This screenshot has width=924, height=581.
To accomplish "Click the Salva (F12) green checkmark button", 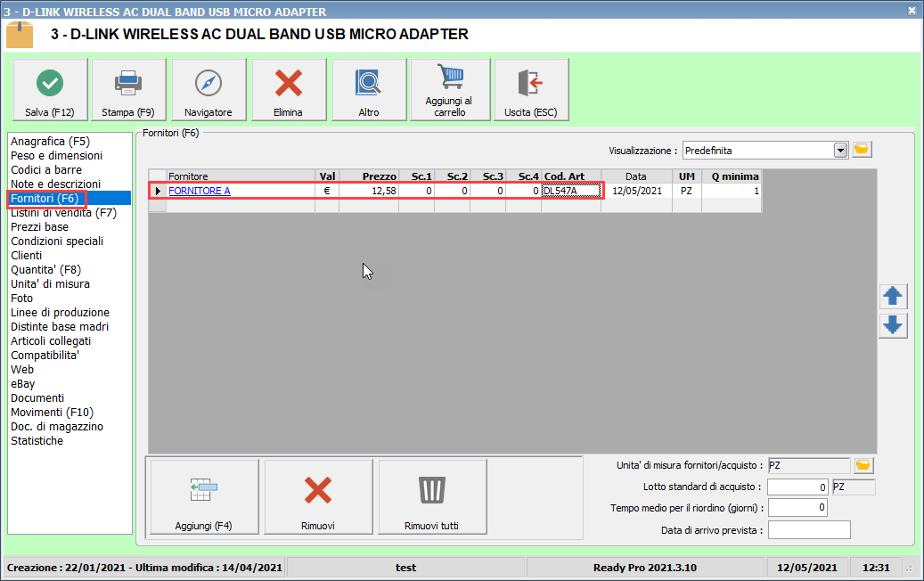I will point(50,90).
